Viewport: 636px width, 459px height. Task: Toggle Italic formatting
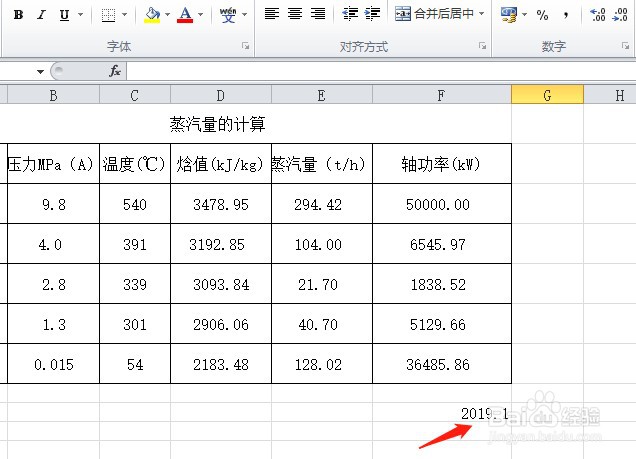click(x=41, y=15)
